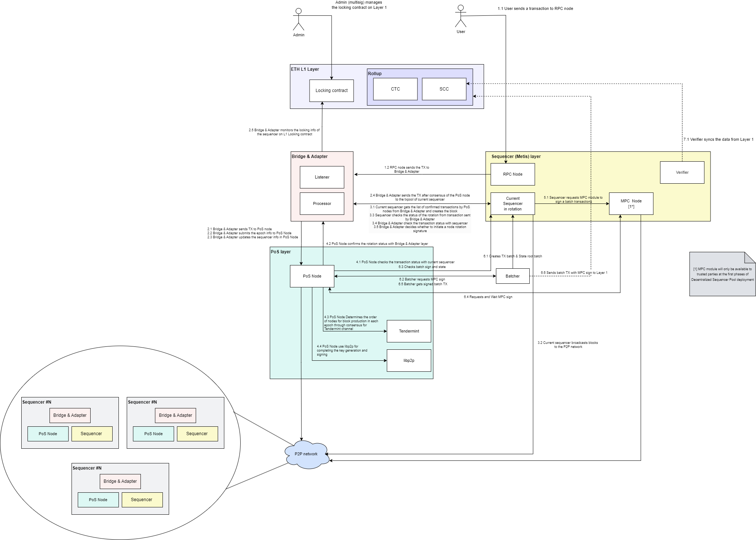The height and width of the screenshot is (540, 756).
Task: Click '6.1 Creates TX batch & State root batch'
Action: (513, 256)
